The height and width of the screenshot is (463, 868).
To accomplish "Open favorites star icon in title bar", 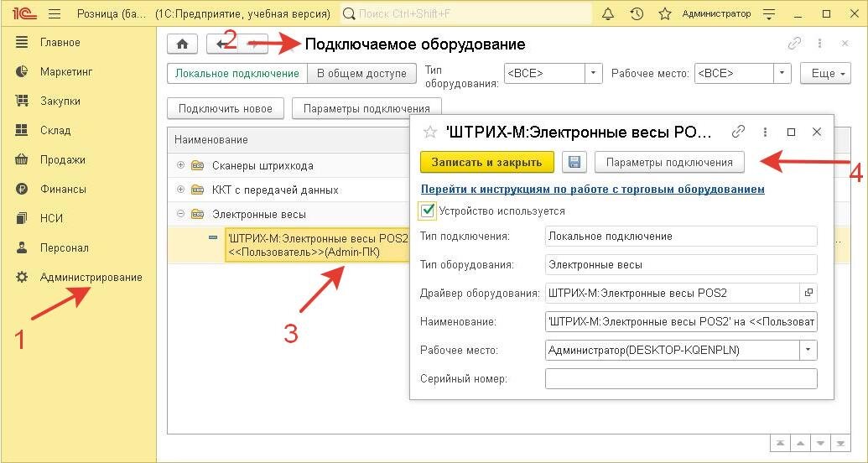I will (x=665, y=14).
